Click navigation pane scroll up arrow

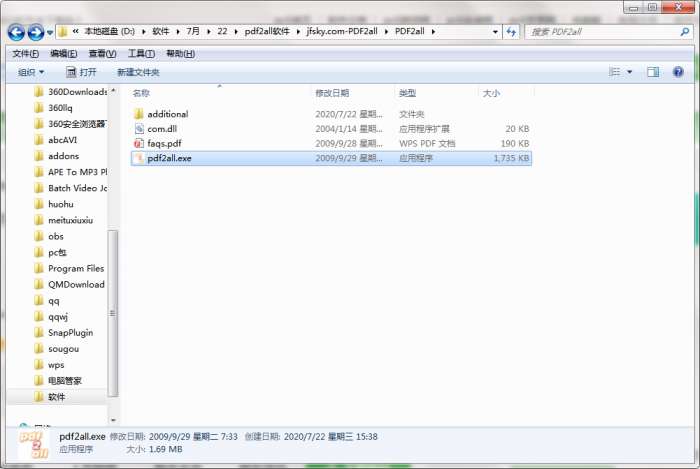[x=113, y=91]
